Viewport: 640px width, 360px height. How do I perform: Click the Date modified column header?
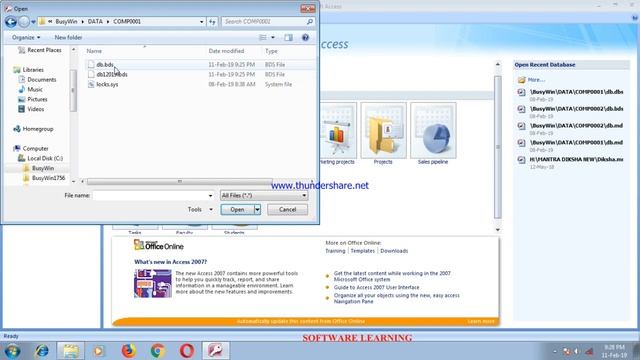click(226, 51)
